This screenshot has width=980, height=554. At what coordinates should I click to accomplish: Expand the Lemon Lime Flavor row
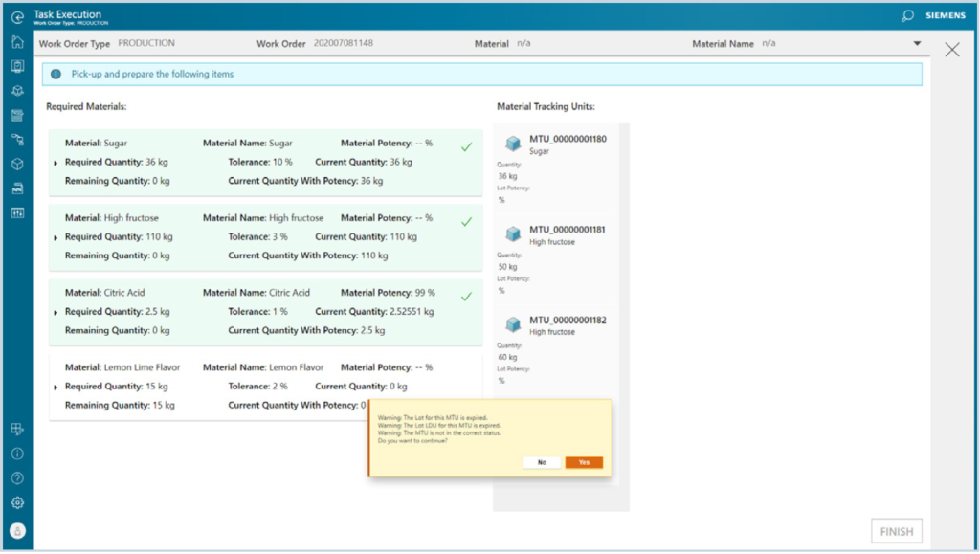tap(56, 387)
